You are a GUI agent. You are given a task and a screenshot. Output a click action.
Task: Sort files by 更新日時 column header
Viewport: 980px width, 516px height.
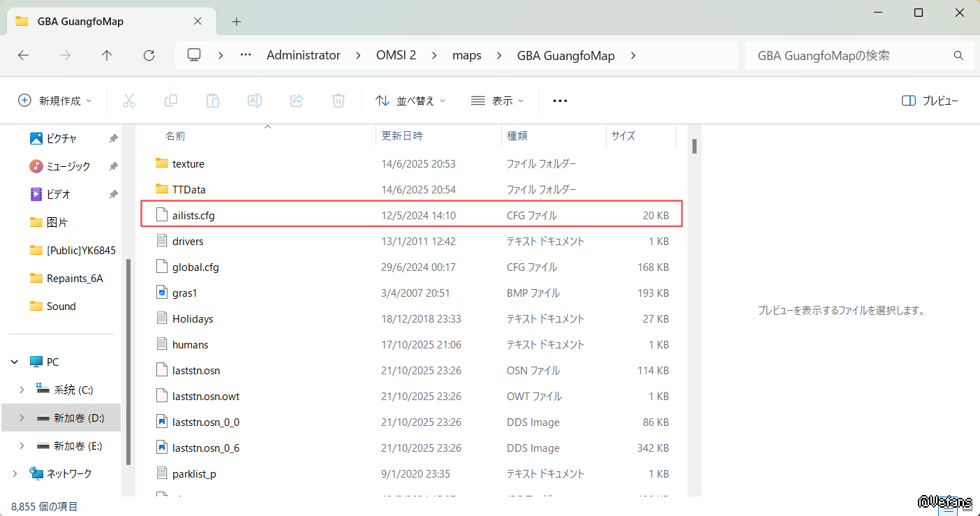coord(401,135)
